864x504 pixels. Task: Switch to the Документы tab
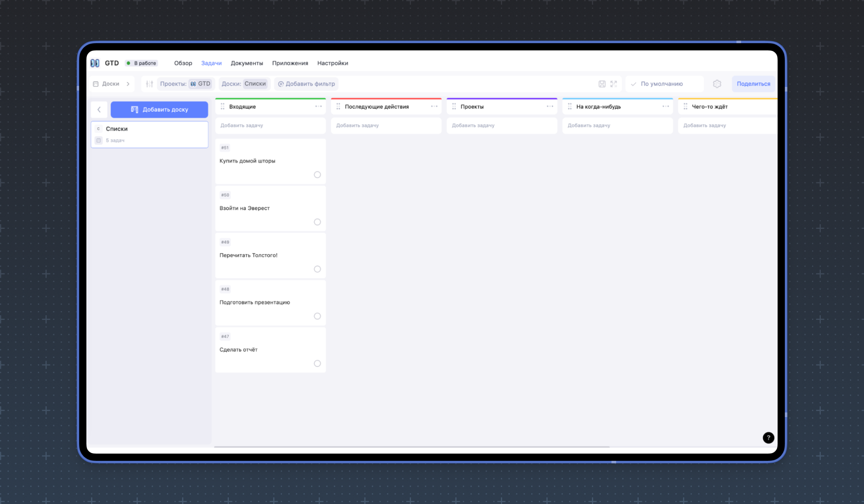247,63
